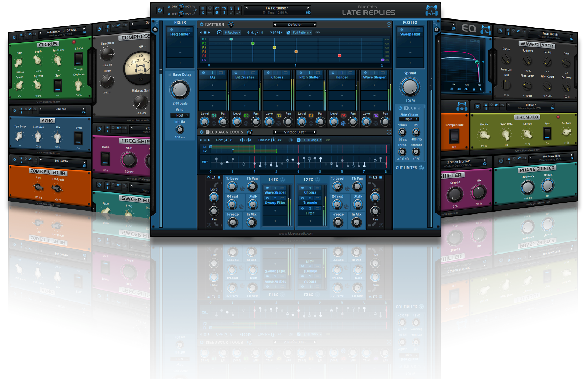The width and height of the screenshot is (588, 379).
Task: Open the settings gear icon in toolbar
Action: click(x=210, y=8)
